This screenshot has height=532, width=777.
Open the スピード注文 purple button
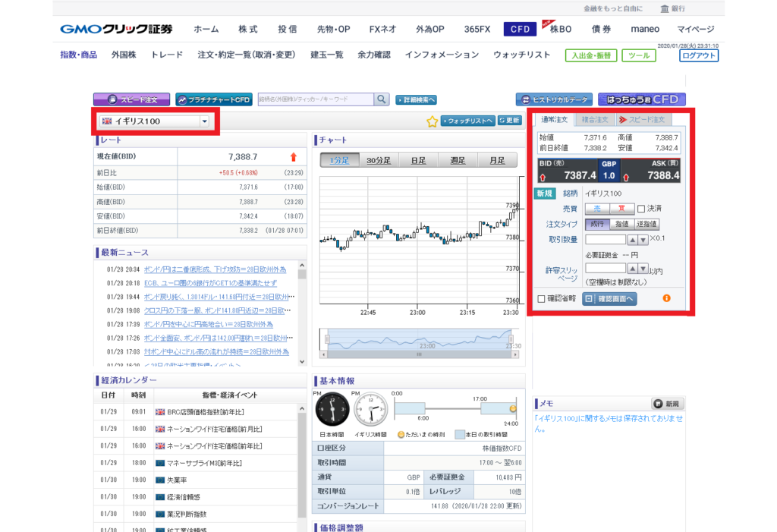click(x=131, y=99)
